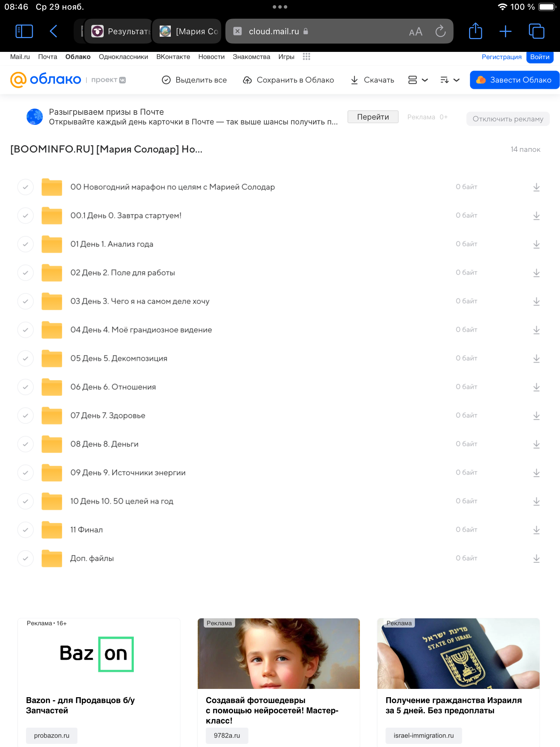Switch to the Результаты tab
560x747 pixels.
(118, 31)
